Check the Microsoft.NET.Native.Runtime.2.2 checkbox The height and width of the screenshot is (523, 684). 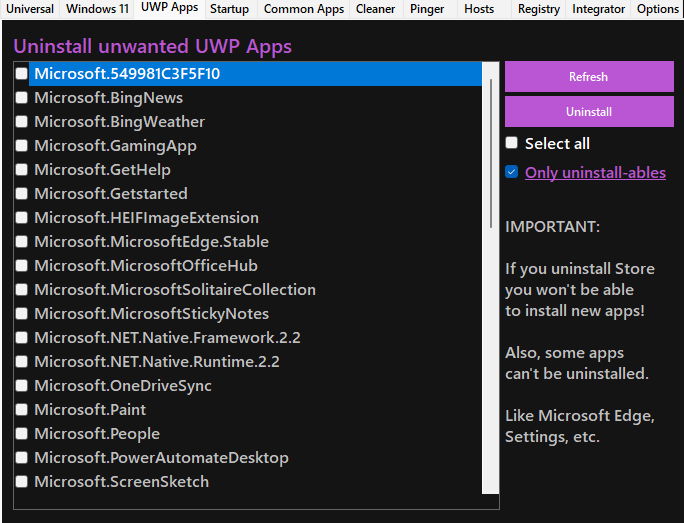coord(21,361)
